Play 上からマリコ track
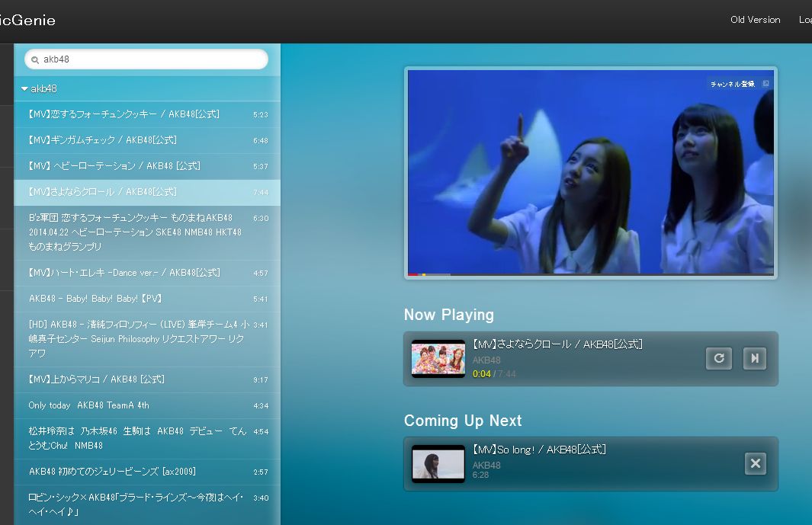Screen dimensions: 812x525 (x=148, y=379)
